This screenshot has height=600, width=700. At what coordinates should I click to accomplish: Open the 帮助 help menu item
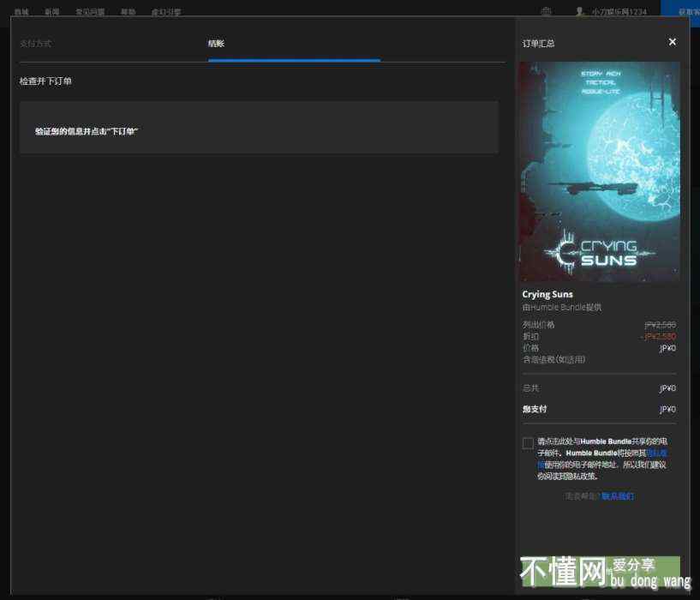click(129, 12)
